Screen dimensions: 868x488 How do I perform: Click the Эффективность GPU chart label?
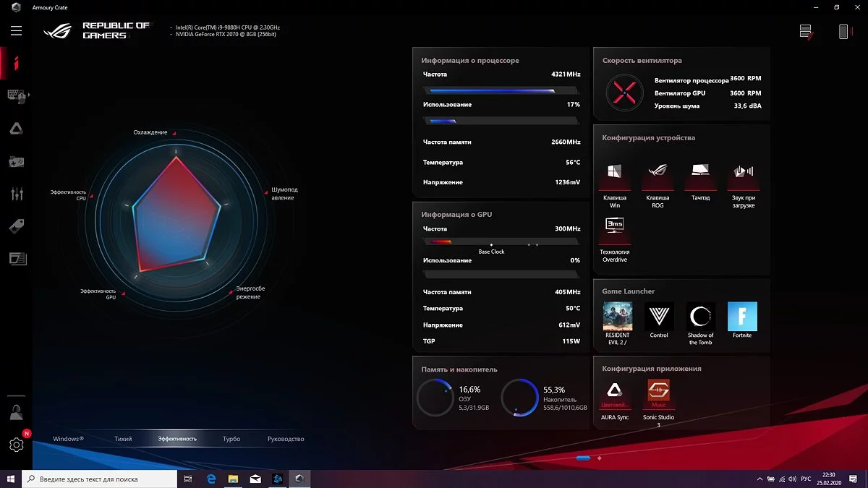click(x=98, y=294)
